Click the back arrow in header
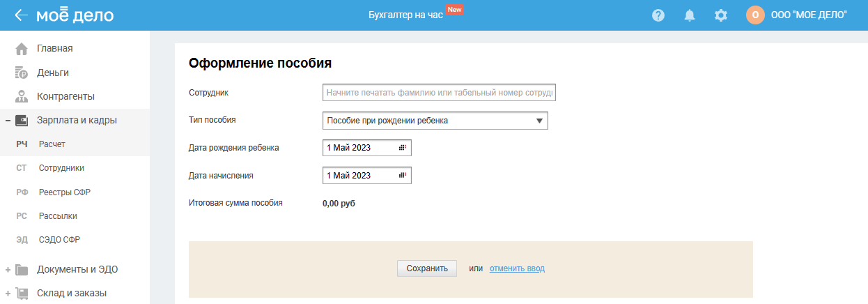The height and width of the screenshot is (304, 868). 21,15
